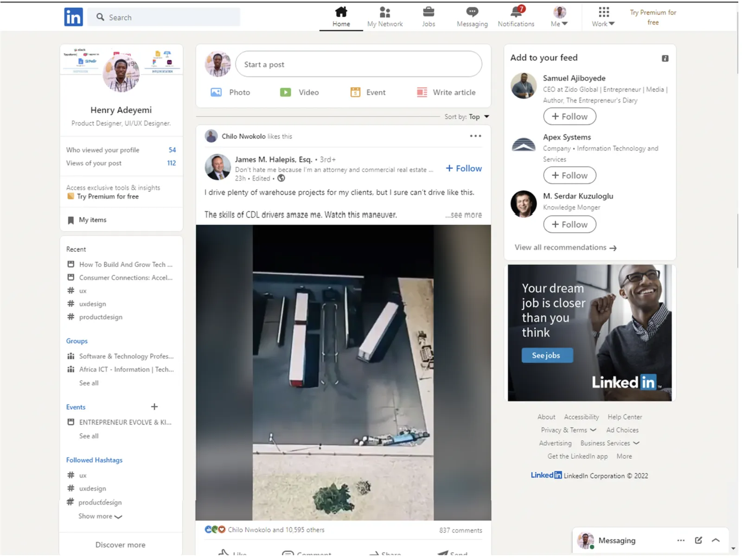This screenshot has height=560, width=742.
Task: Open recent productdesign hashtag
Action: [95, 317]
